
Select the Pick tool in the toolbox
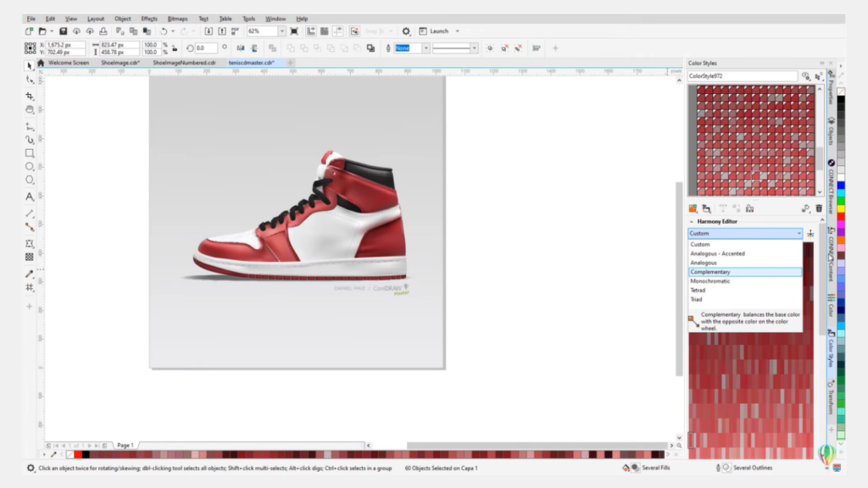point(30,66)
